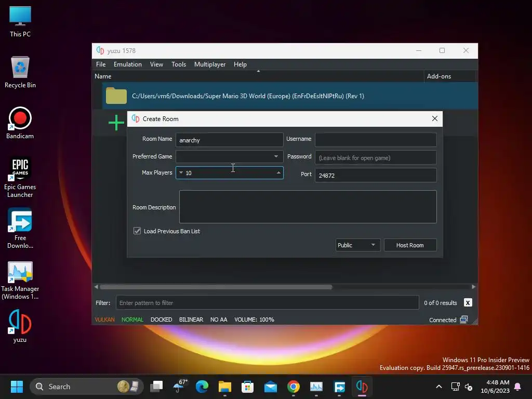Click the Connected multiplayer status icon
The width and height of the screenshot is (532, 399).
pos(464,320)
